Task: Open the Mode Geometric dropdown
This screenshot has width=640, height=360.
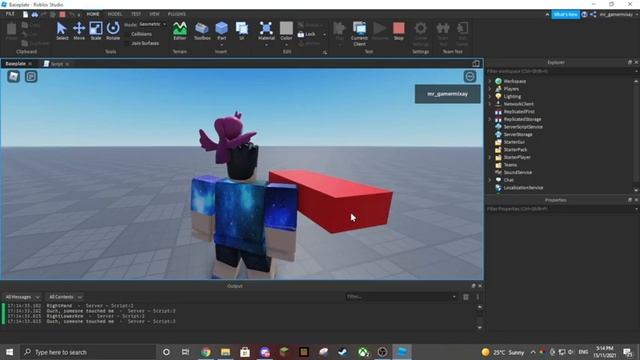Action: coord(153,24)
